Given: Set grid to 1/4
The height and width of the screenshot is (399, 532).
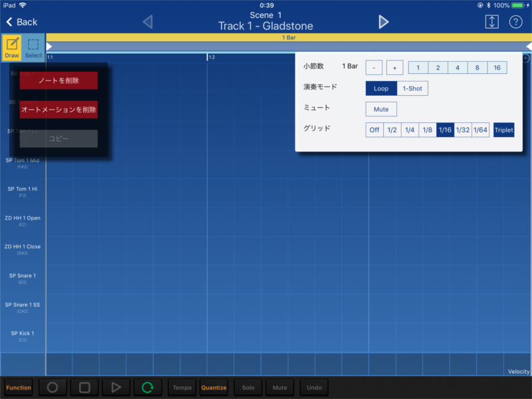Looking at the screenshot, I should [410, 130].
